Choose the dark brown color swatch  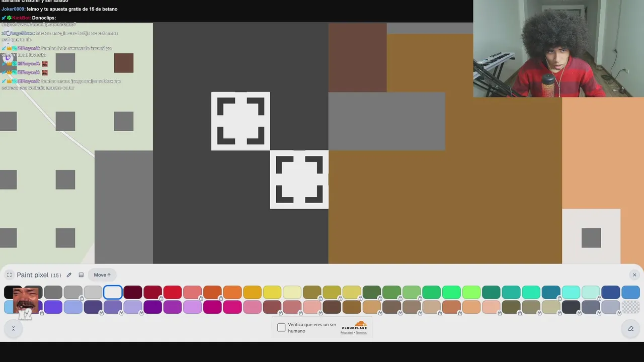tap(332, 307)
